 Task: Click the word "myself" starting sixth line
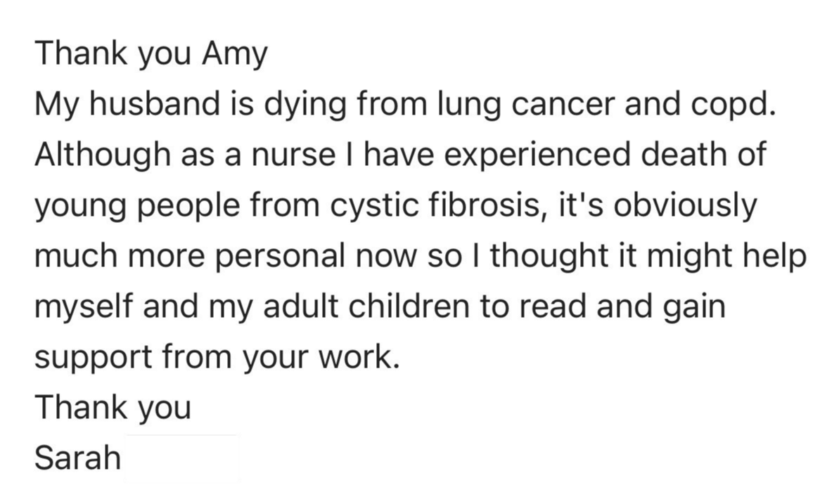click(x=84, y=306)
